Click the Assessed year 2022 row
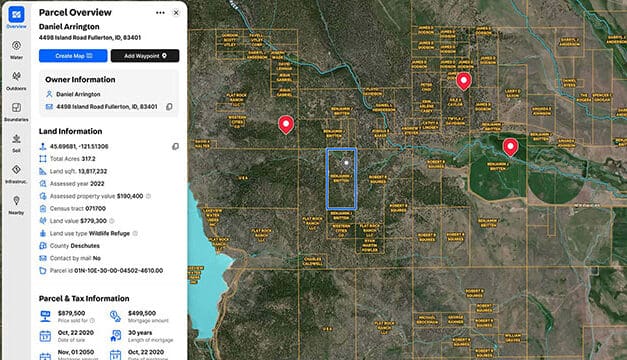The height and width of the screenshot is (360, 627). coord(72,184)
